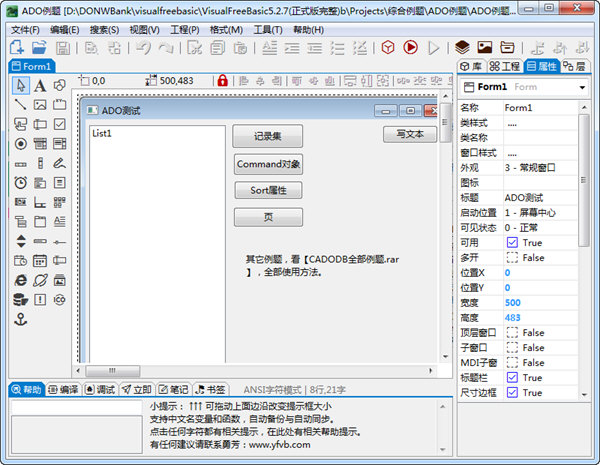Select the anchor control in toolbox
600x465 pixels.
click(x=21, y=319)
